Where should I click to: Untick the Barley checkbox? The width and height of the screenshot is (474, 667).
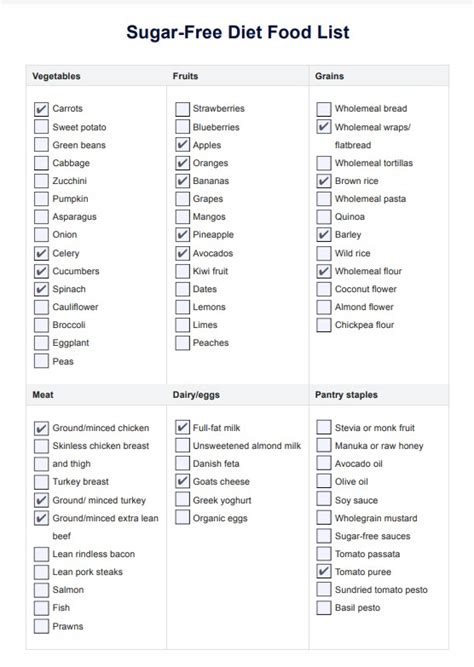coord(324,234)
